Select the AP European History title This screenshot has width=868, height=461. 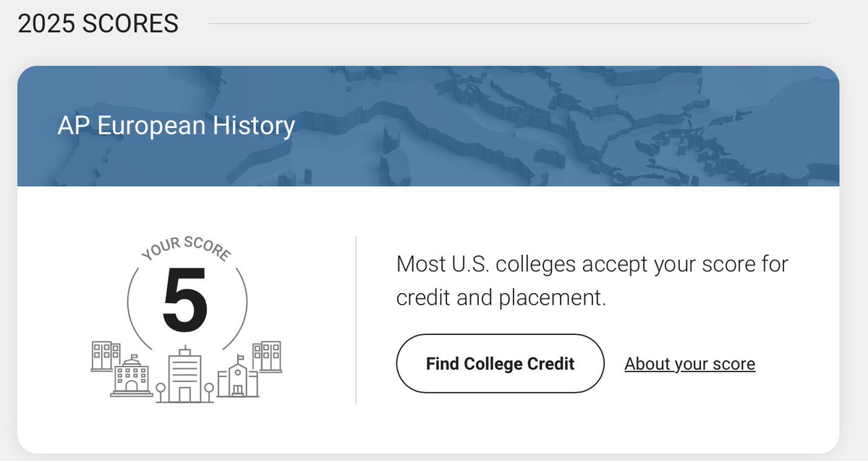click(176, 126)
